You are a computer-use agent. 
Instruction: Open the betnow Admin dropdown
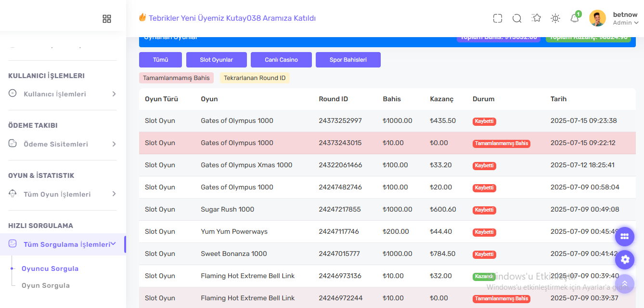click(x=626, y=18)
